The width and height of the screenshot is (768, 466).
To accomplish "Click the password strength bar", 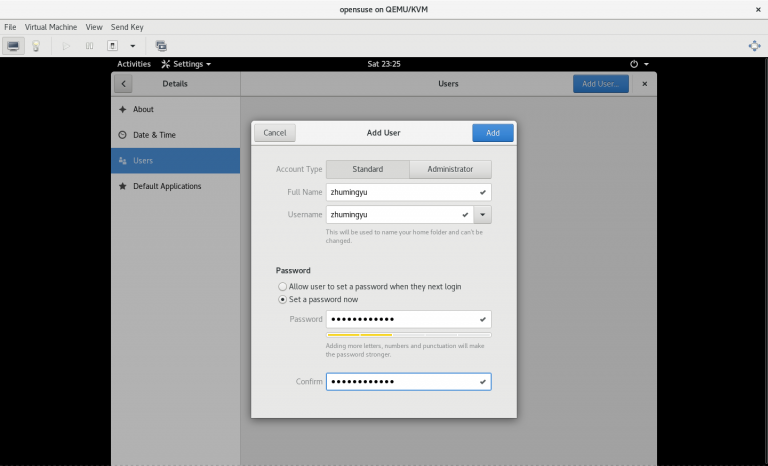I will (408, 335).
